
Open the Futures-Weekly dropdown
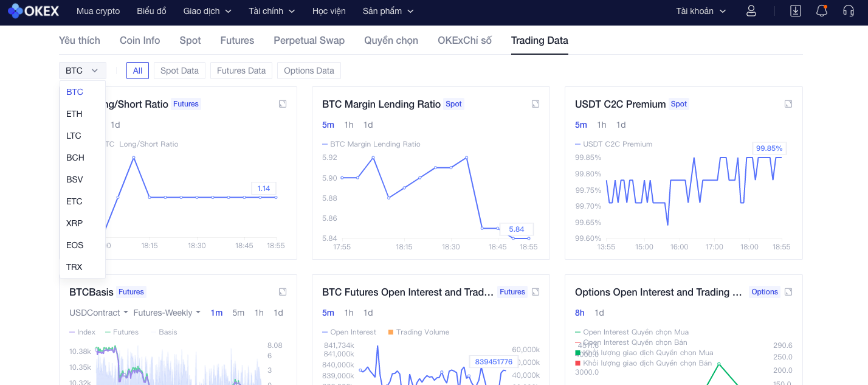tap(167, 313)
